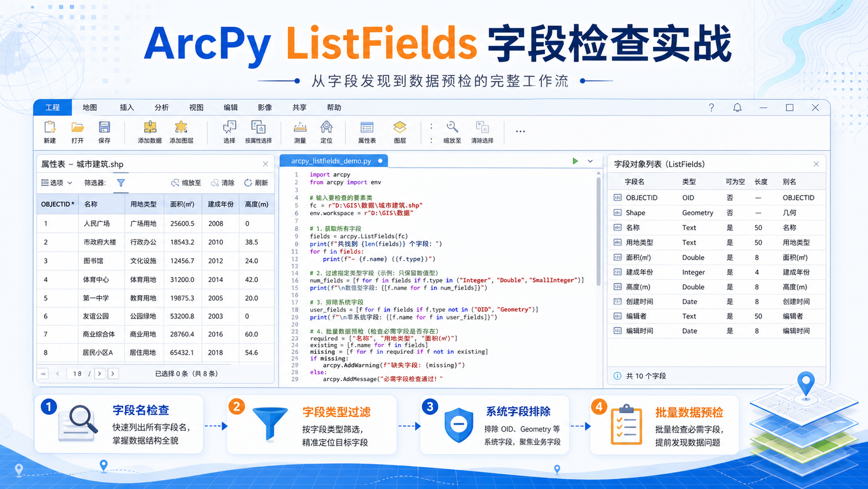Viewport: 868px width, 489px height.
Task: Activate the 测量 (Measure) tool
Action: 300,127
